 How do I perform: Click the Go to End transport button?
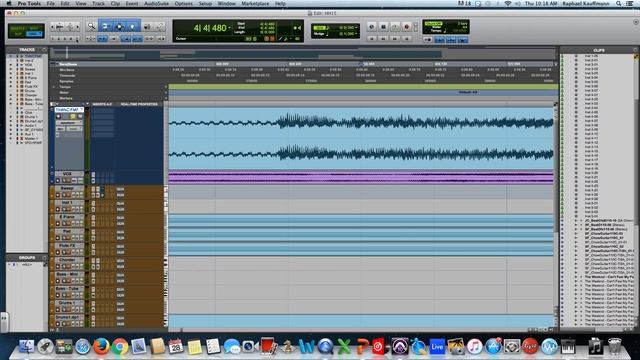pyautogui.click(x=407, y=39)
